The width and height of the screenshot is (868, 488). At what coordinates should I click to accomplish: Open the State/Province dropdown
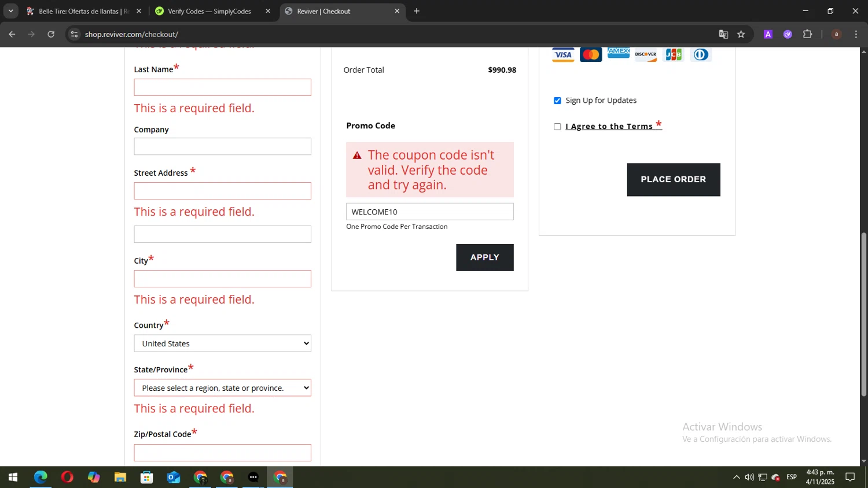(223, 388)
